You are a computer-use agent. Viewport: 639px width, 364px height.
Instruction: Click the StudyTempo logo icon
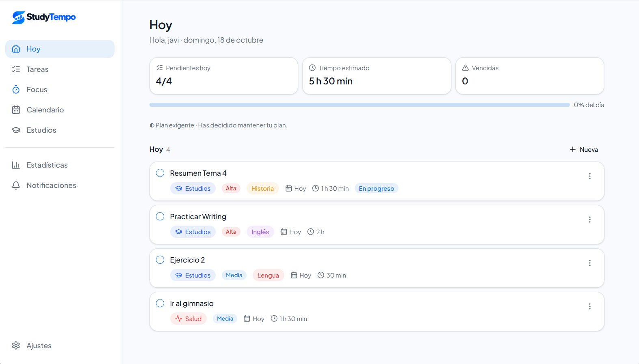(x=18, y=17)
